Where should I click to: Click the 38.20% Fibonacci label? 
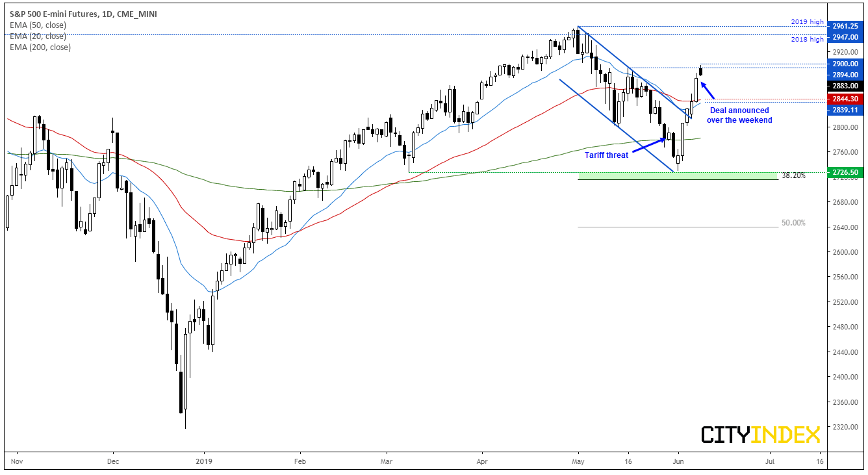pyautogui.click(x=793, y=175)
